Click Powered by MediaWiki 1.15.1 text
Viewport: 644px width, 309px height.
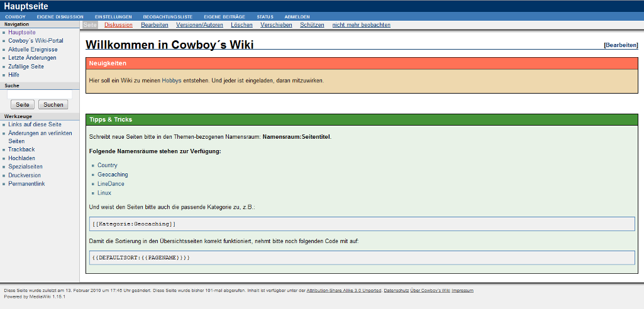pyautogui.click(x=35, y=296)
